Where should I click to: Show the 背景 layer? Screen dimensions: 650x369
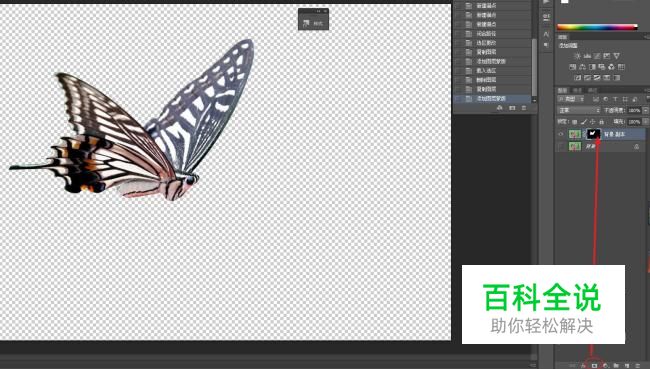pyautogui.click(x=561, y=146)
